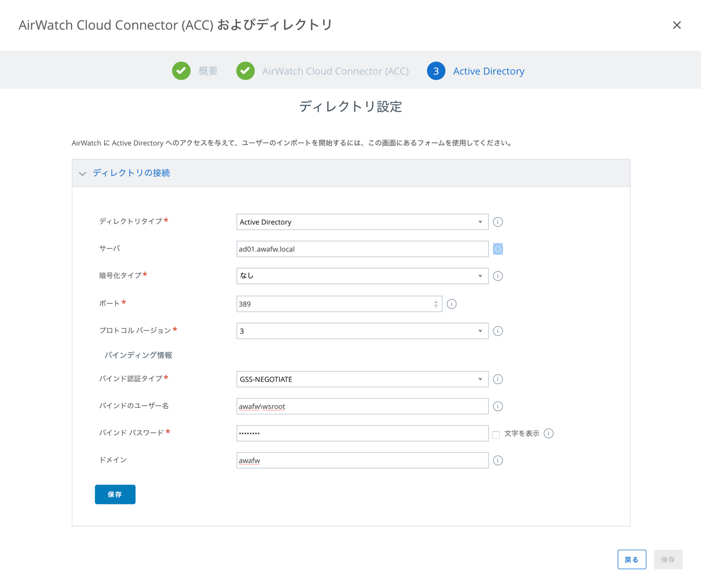Open プロトコル バージョン dropdown showing 3
The height and width of the screenshot is (588, 701).
tap(363, 331)
